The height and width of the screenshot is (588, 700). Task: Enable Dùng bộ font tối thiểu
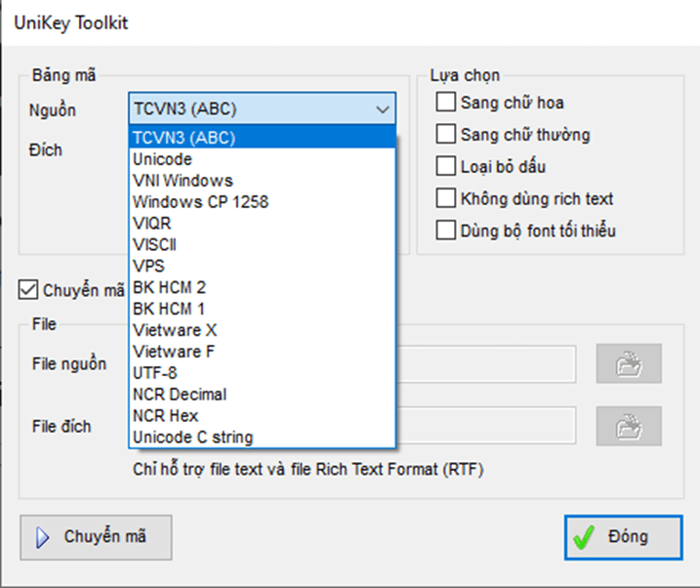446,231
